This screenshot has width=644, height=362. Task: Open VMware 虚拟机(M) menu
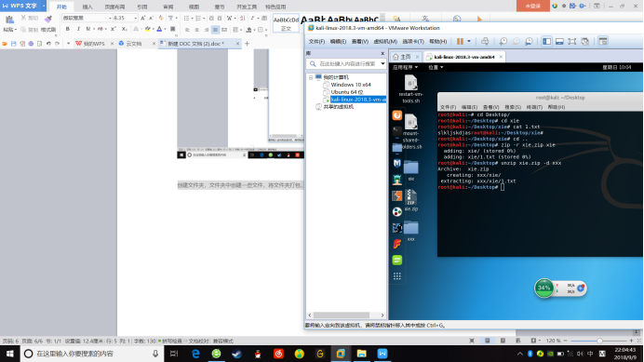pyautogui.click(x=385, y=42)
